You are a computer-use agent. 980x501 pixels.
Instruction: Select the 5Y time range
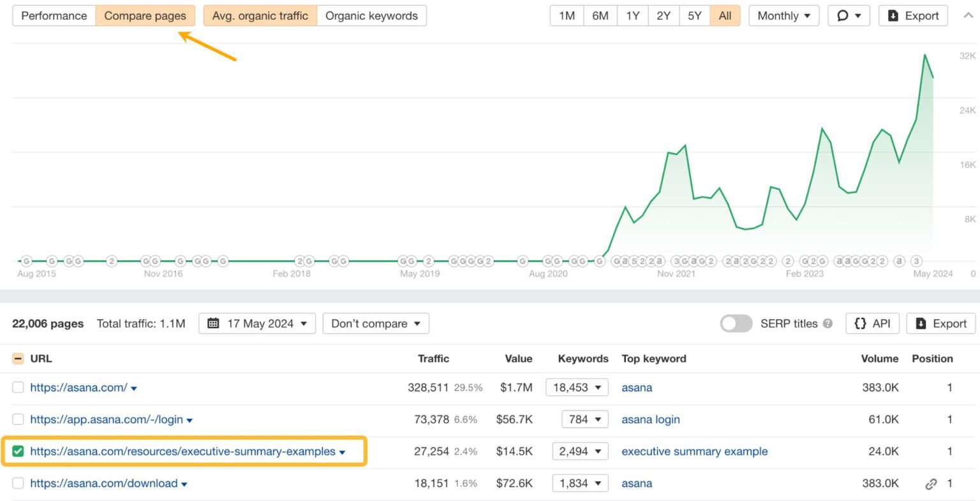click(694, 15)
